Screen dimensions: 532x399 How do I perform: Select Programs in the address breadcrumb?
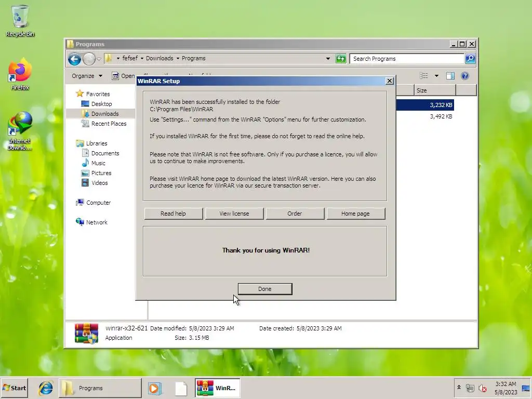click(x=193, y=58)
